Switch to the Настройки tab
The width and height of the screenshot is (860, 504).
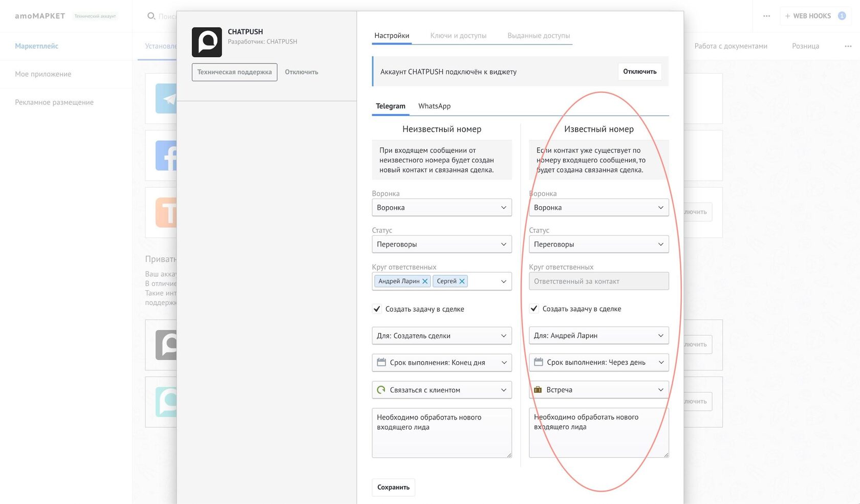click(x=392, y=36)
